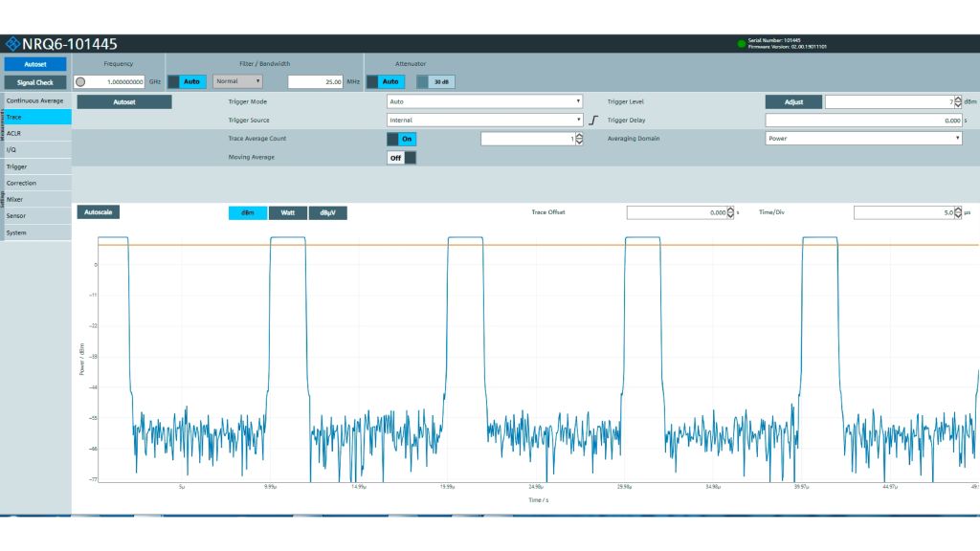This screenshot has width=980, height=551.
Task: Turn off the Trace Average Count toggle
Action: [x=401, y=139]
